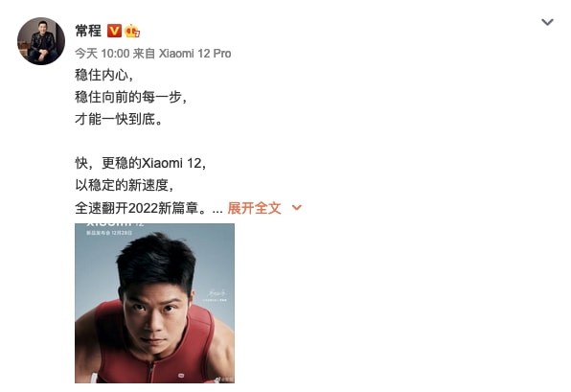Image resolution: width=571 pixels, height=392 pixels.
Task: Open the post options chevron menu
Action: (x=547, y=22)
